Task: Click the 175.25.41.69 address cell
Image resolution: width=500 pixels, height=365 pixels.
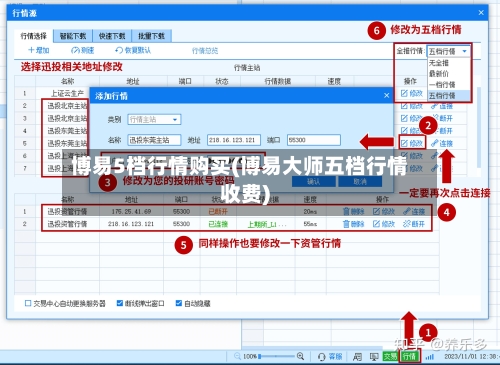Action: (131, 211)
